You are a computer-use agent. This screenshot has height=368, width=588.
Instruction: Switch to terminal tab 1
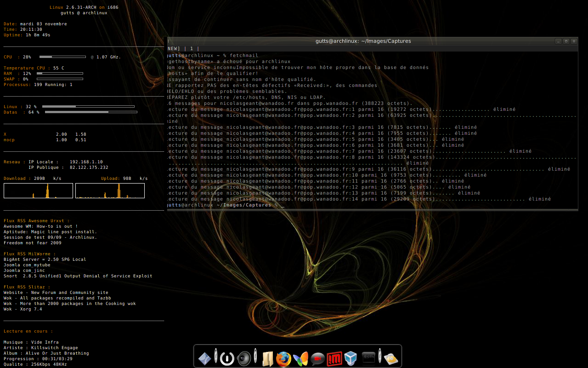[192, 48]
